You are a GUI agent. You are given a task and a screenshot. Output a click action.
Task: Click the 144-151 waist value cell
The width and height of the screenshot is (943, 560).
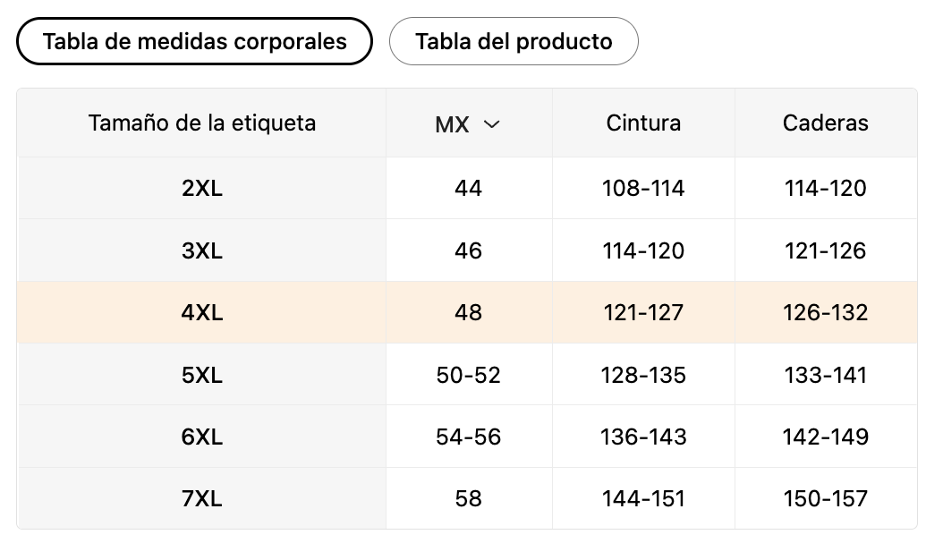pos(643,498)
